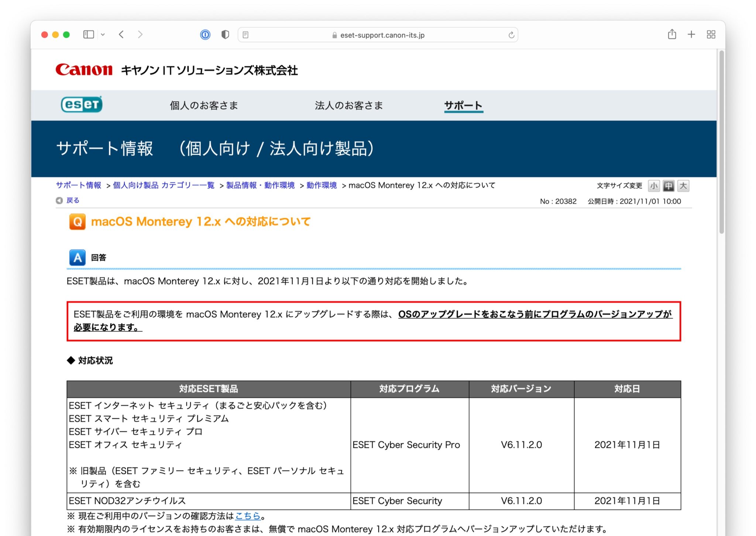
Task: Click the こちら link near the table
Action: coord(248,516)
